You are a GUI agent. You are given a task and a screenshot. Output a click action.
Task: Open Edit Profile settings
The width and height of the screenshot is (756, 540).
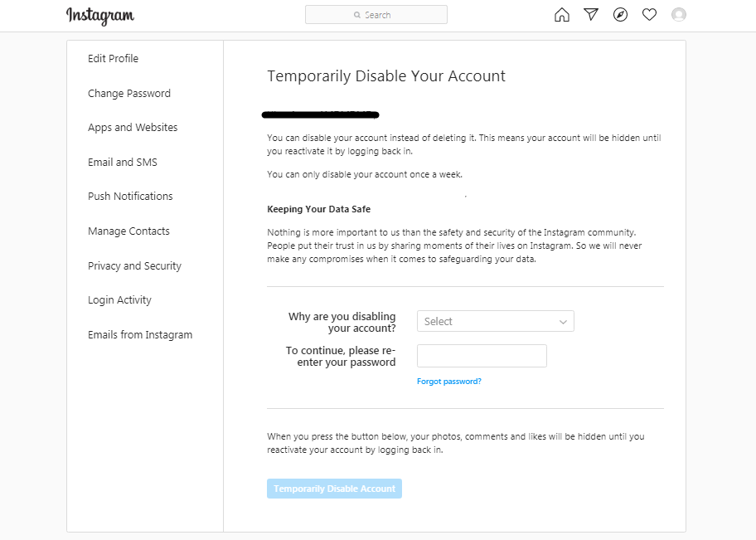click(113, 58)
